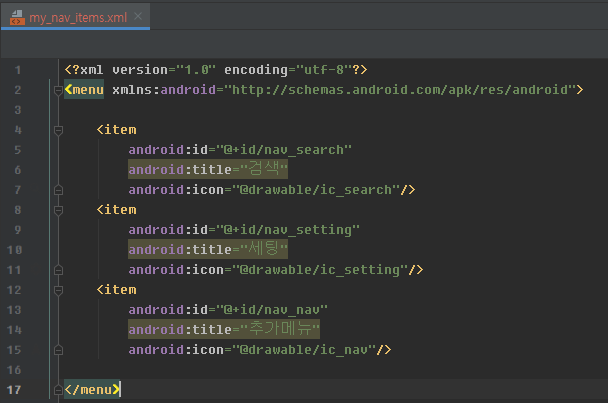Click the XML file icon on the tab

point(17,17)
